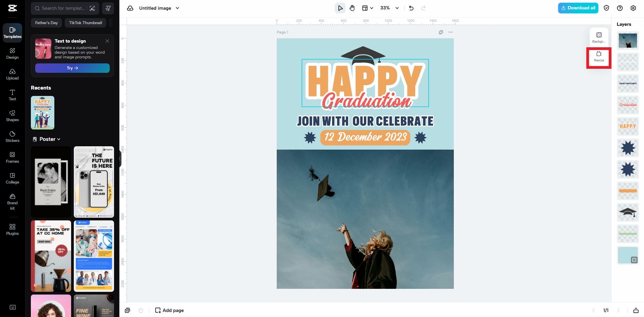Open the Shapes panel
The image size is (644, 317).
[x=12, y=116]
